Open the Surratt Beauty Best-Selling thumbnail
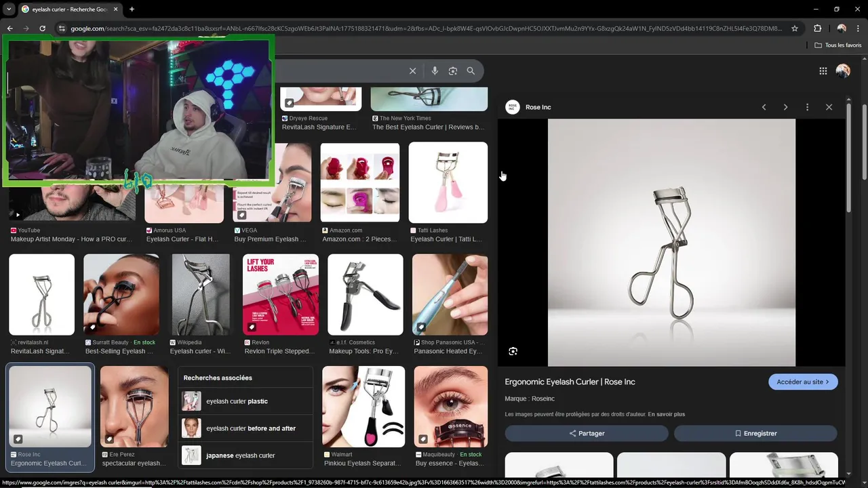This screenshot has width=868, height=488. [121, 295]
